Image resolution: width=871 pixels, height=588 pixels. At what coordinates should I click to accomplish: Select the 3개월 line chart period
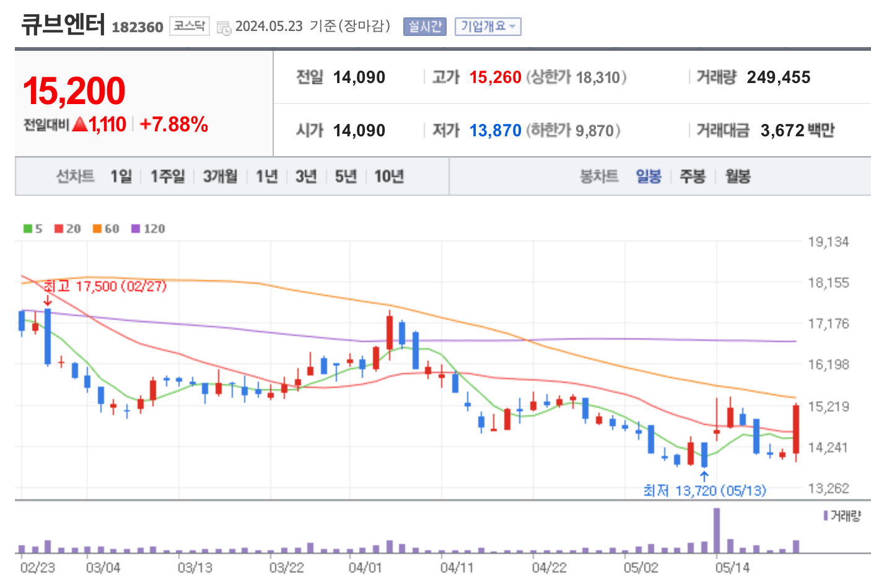[221, 177]
